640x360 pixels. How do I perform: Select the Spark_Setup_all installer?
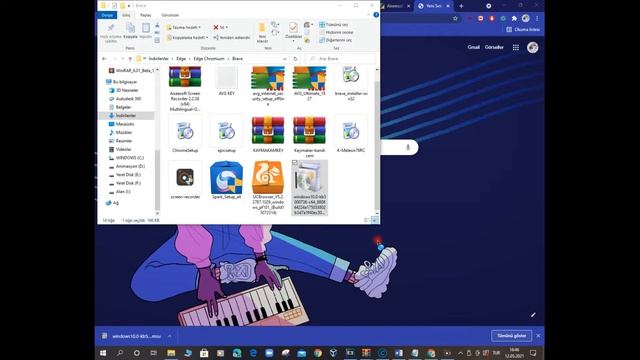pos(227,181)
